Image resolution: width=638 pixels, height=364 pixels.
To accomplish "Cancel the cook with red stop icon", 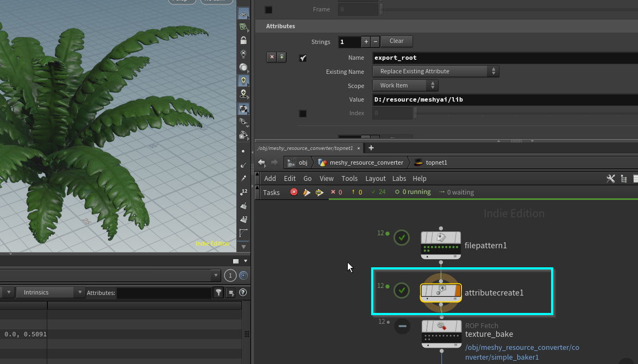I will click(x=294, y=192).
